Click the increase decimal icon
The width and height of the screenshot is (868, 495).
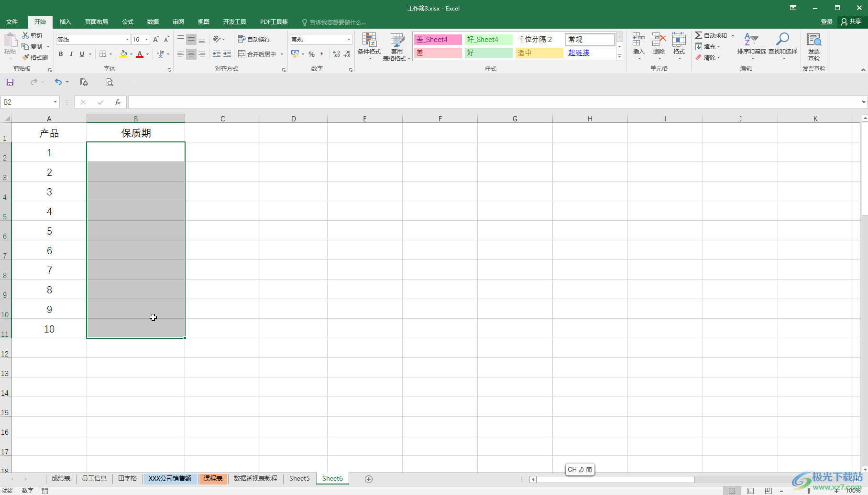click(337, 54)
